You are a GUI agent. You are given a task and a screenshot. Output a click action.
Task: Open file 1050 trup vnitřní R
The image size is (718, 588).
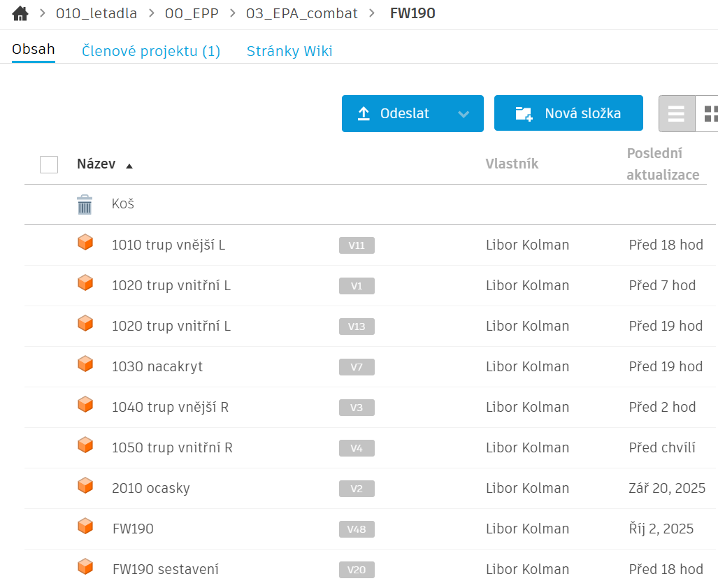[172, 447]
